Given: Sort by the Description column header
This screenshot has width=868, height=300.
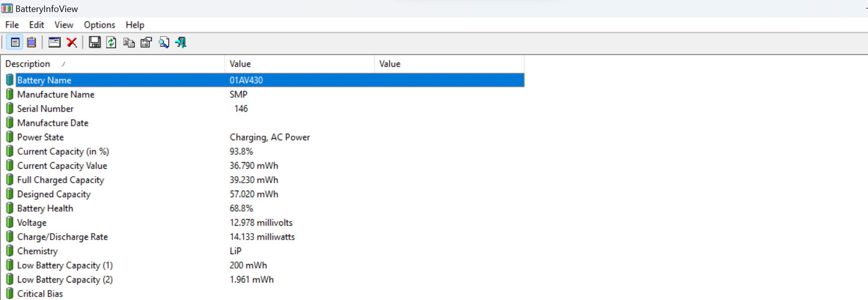Looking at the screenshot, I should (113, 64).
